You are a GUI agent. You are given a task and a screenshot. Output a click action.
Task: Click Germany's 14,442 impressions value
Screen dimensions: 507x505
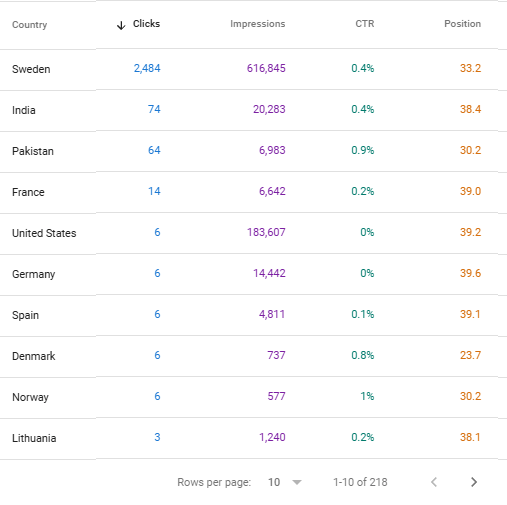tap(269, 273)
